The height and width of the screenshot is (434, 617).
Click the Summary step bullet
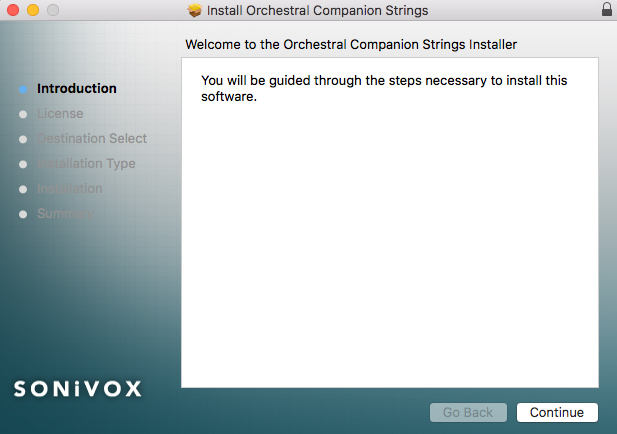pyautogui.click(x=23, y=214)
